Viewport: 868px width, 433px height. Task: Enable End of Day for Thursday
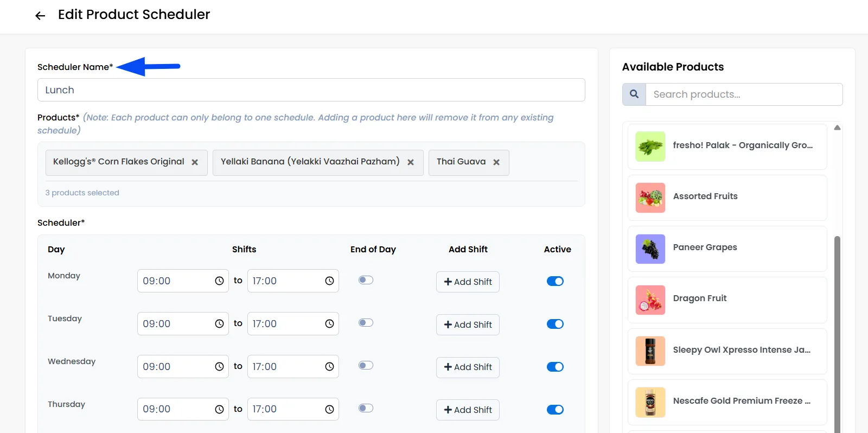(366, 408)
